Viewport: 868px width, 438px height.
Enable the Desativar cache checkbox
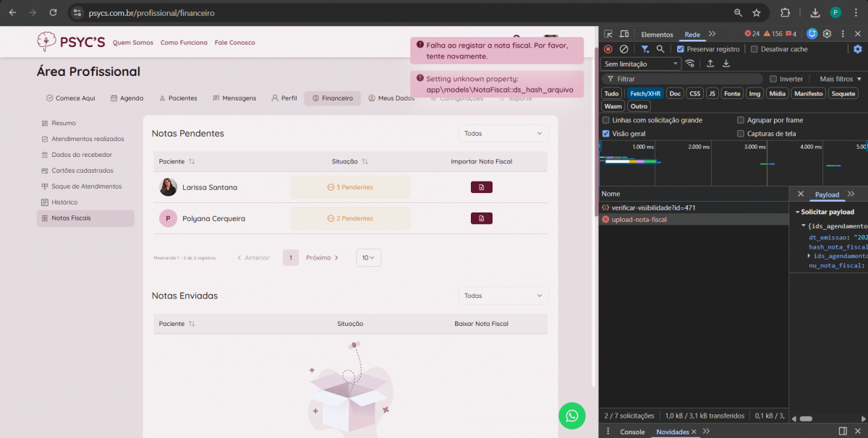click(754, 49)
